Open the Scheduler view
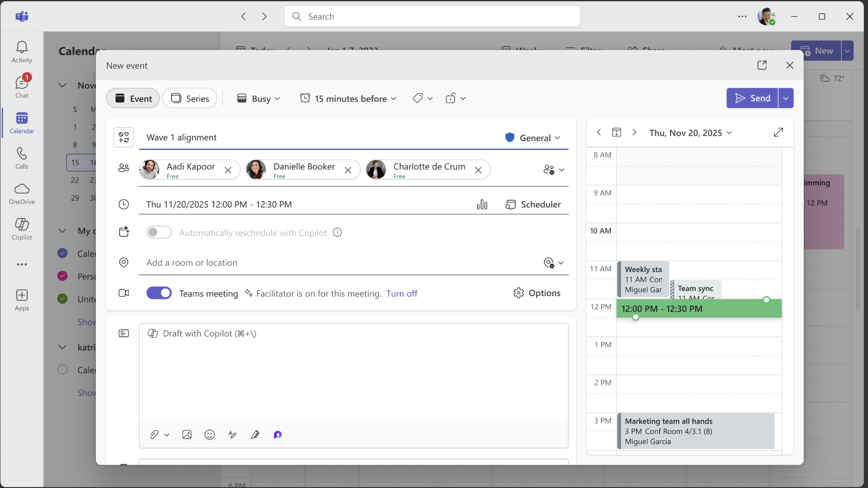The image size is (868, 488). click(x=533, y=204)
